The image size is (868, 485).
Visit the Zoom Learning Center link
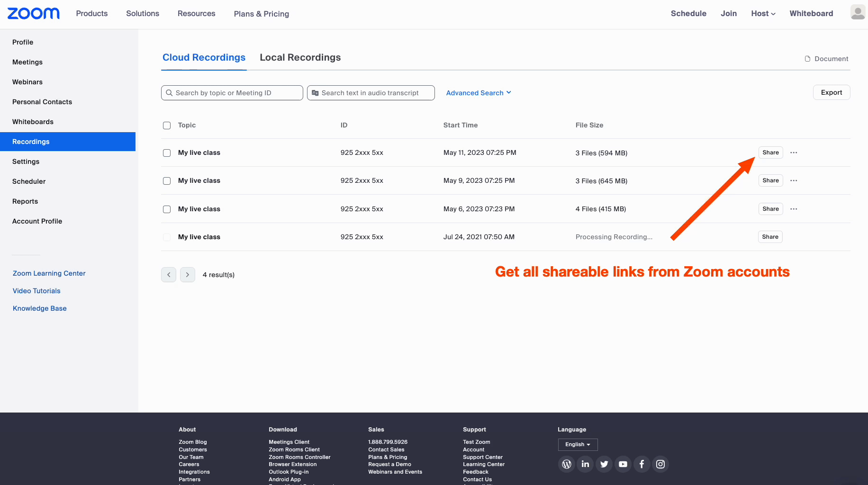click(x=49, y=273)
